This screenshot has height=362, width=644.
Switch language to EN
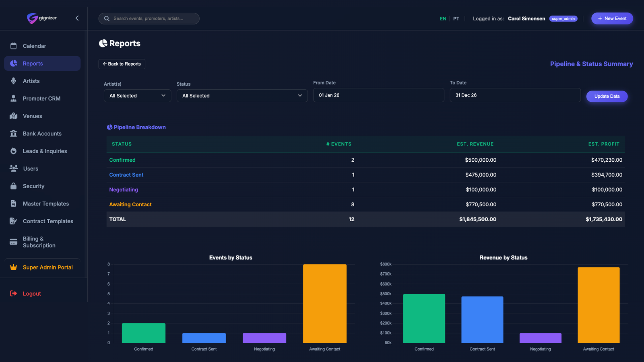point(443,19)
